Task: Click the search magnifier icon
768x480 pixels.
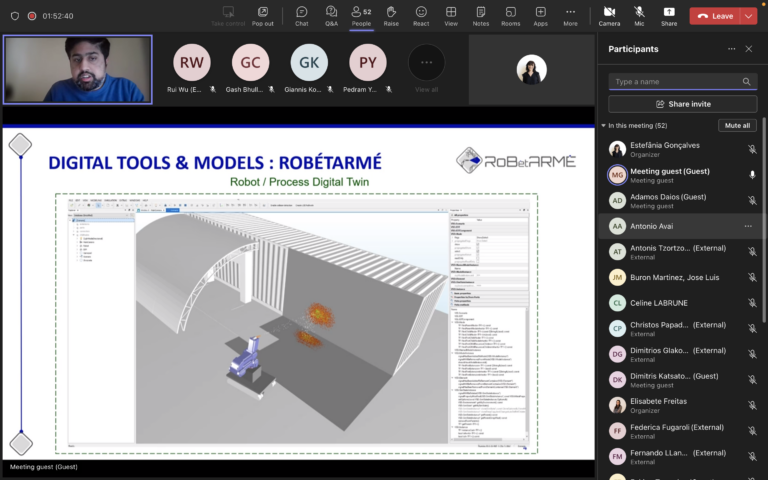Action: click(x=746, y=81)
